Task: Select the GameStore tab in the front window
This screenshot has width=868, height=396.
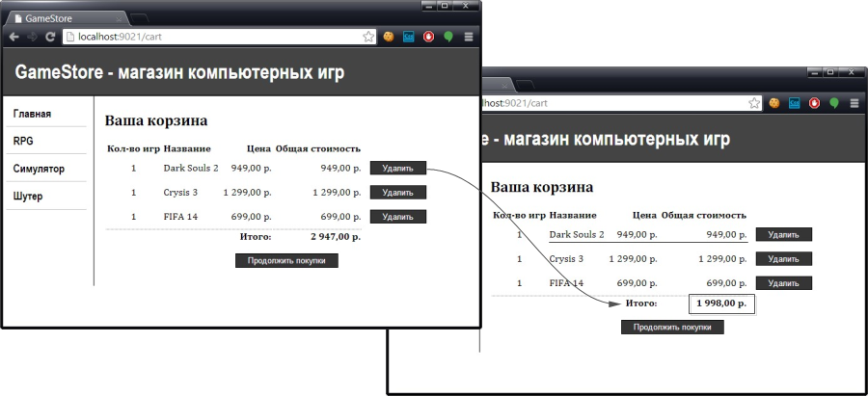Action: coord(66,19)
